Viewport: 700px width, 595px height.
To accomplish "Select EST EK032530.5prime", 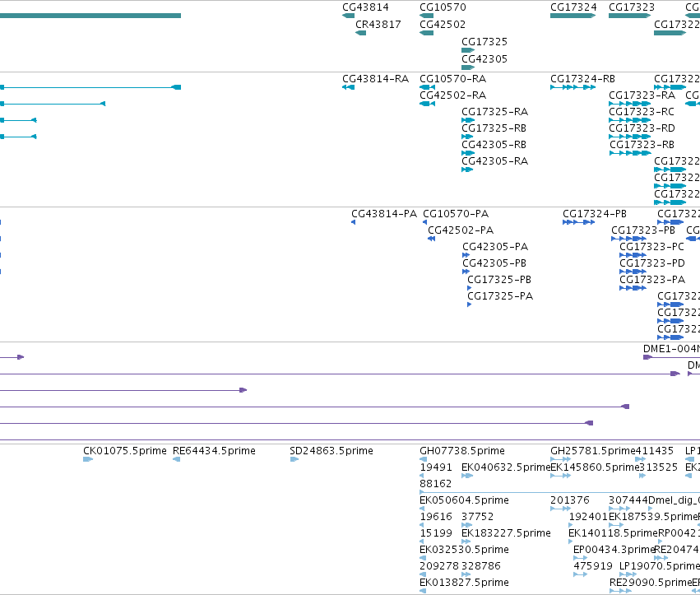I will click(x=464, y=550).
